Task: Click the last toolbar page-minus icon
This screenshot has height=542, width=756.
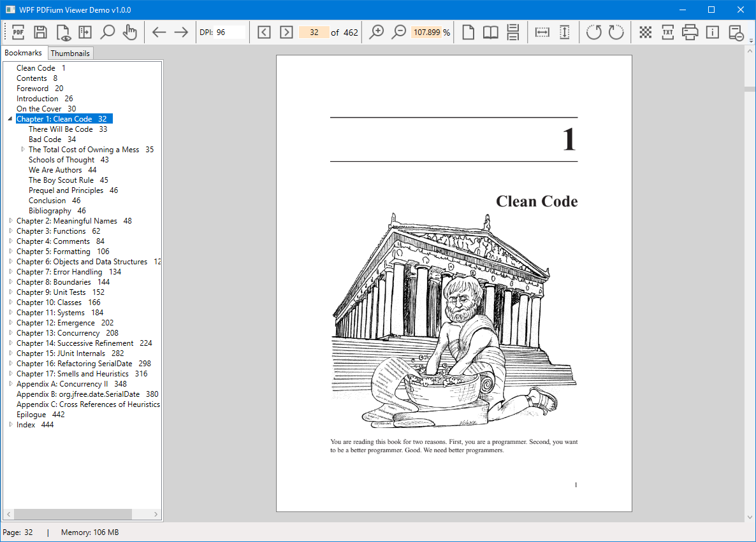Action: pyautogui.click(x=736, y=32)
